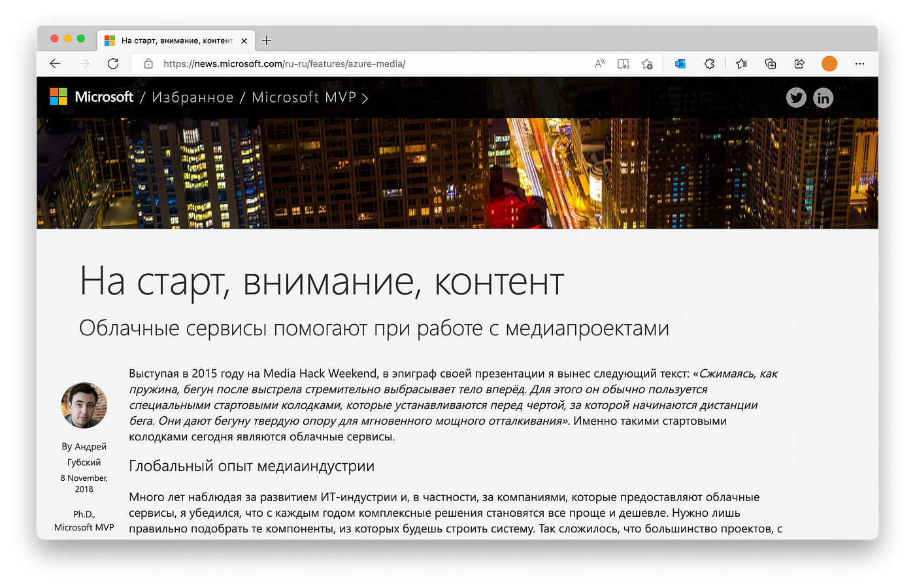Click the paragraph starting "Выступая в 2015 году"
The image size is (915, 588).
coord(454,405)
